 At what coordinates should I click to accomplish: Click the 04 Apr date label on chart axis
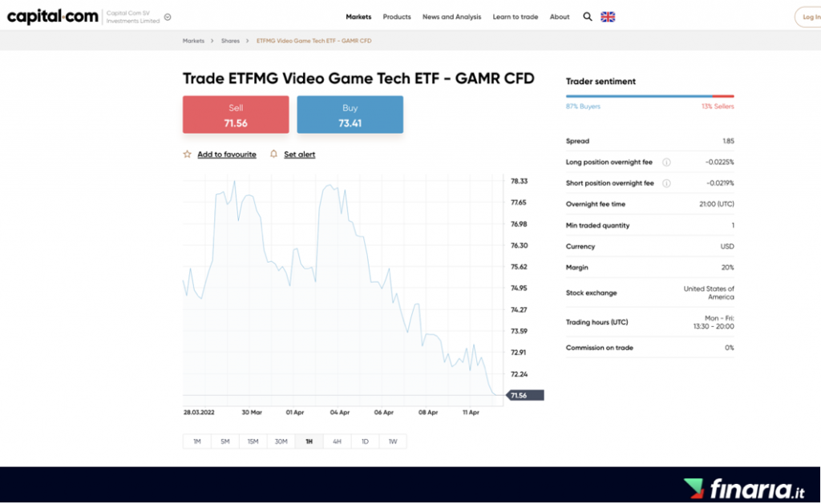pyautogui.click(x=340, y=413)
